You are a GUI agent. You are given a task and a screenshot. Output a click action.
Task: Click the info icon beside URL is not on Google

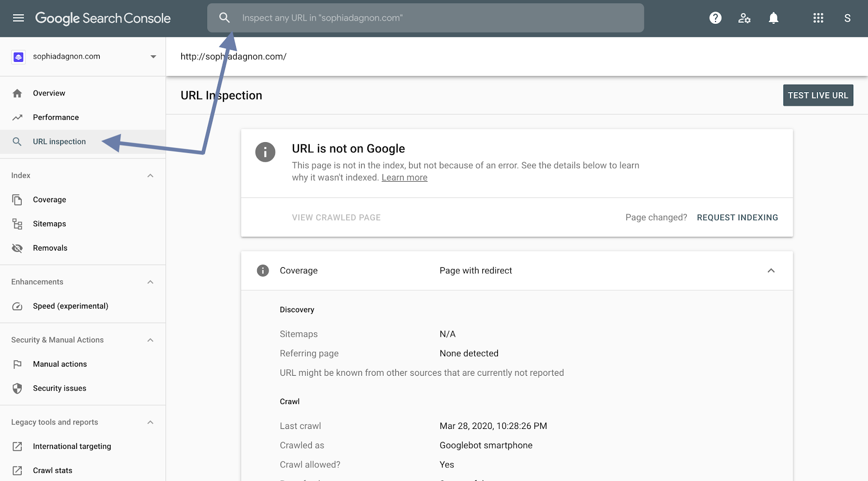pos(265,152)
